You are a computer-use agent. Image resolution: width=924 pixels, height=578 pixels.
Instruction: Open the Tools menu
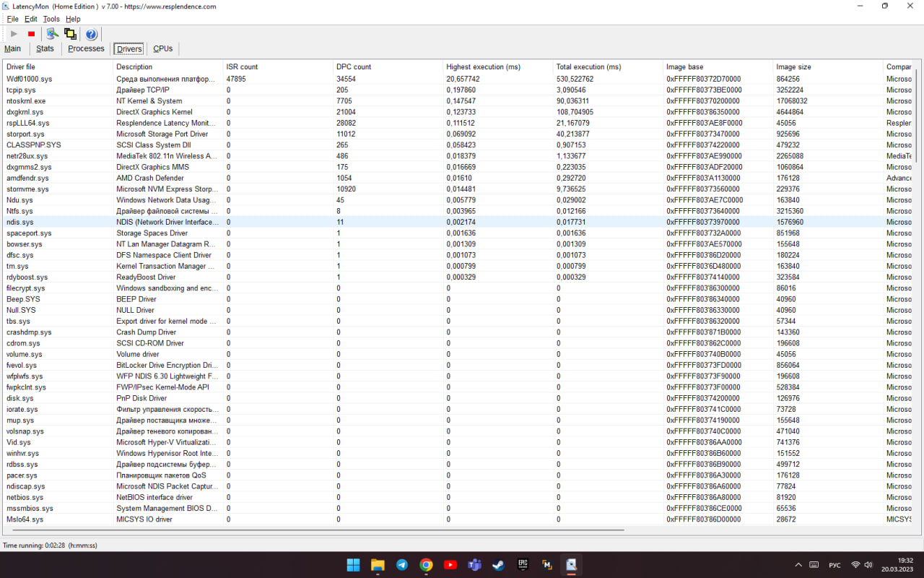(51, 19)
